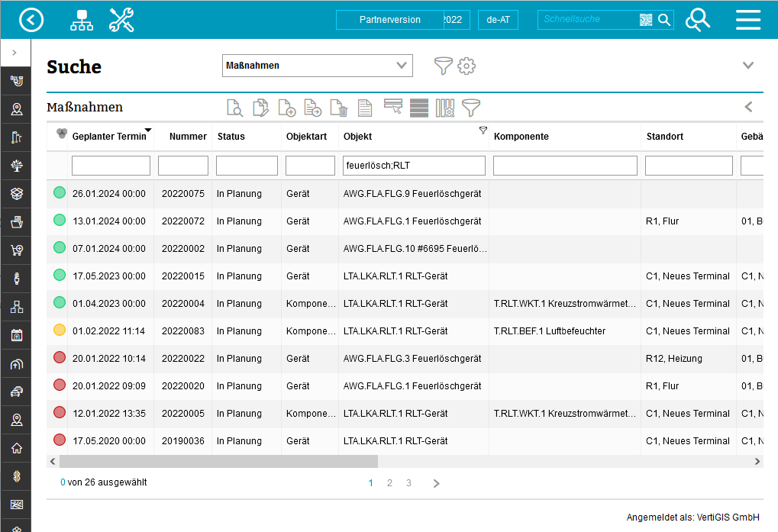The height and width of the screenshot is (532, 778).
Task: Open the Maßnahmen search type dropdown
Action: 317,66
